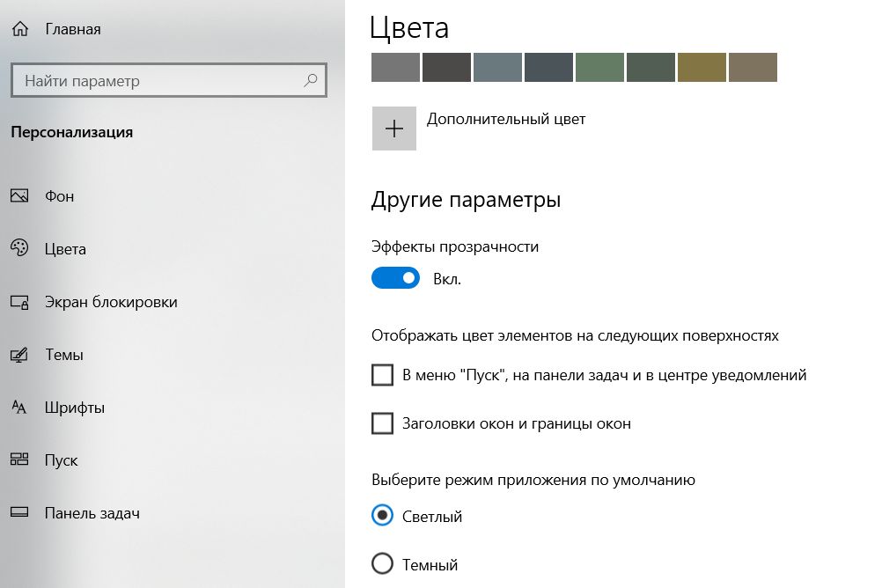
Task: Open the Шрифты section
Action: [75, 408]
